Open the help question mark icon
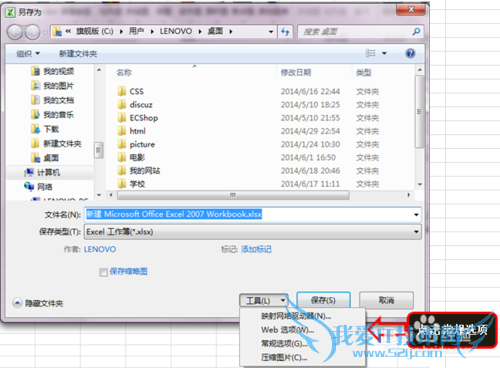Screen dimensions: 500x368 click(410, 53)
